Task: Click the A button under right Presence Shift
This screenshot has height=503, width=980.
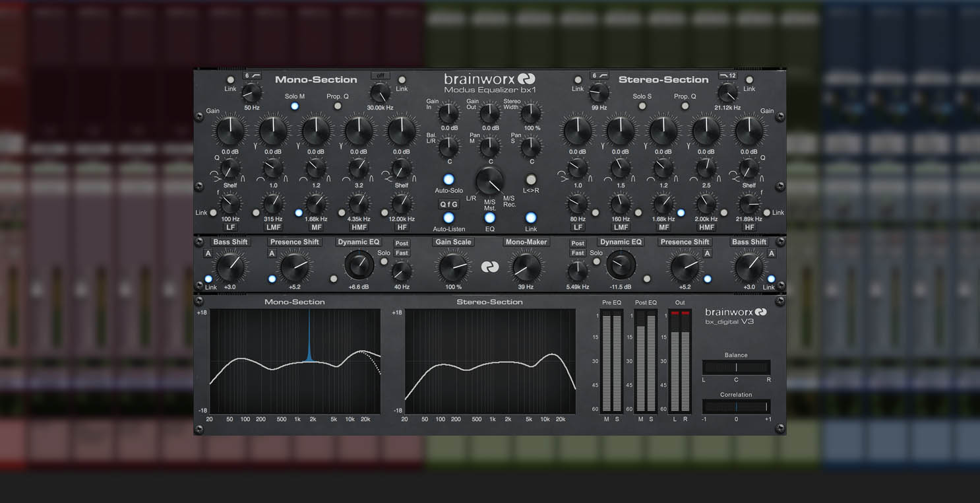Action: 707,254
